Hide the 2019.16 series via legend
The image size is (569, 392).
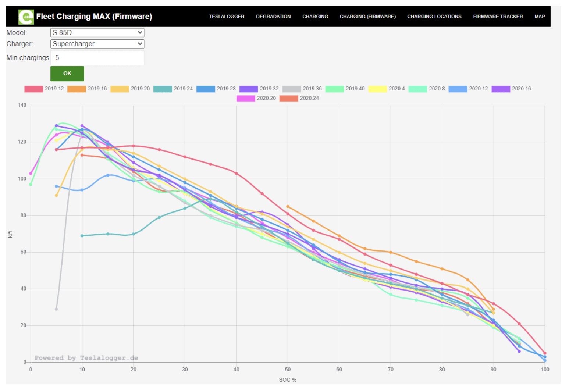[x=77, y=89]
